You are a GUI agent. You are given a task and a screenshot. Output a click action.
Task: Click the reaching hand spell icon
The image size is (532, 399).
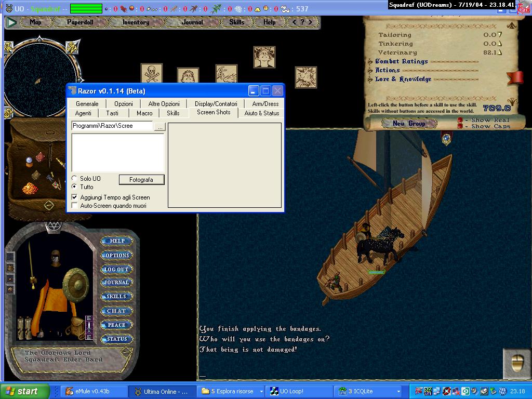click(227, 74)
